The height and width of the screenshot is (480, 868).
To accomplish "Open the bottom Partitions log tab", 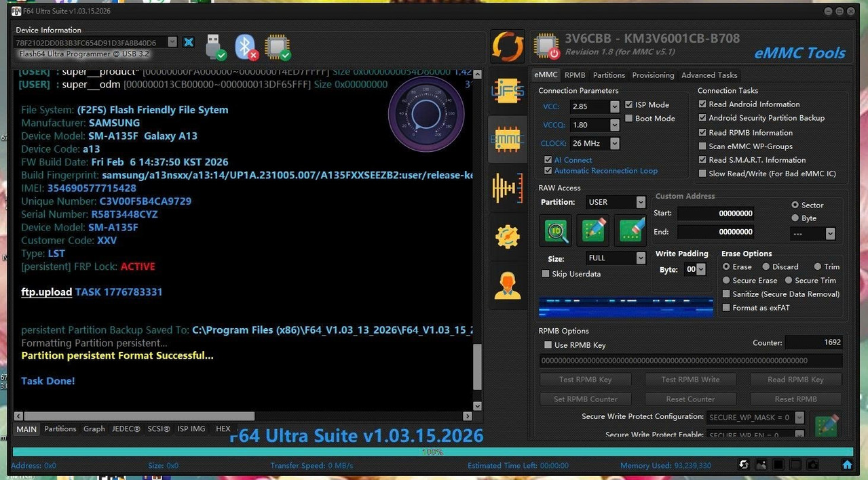I will tap(60, 429).
